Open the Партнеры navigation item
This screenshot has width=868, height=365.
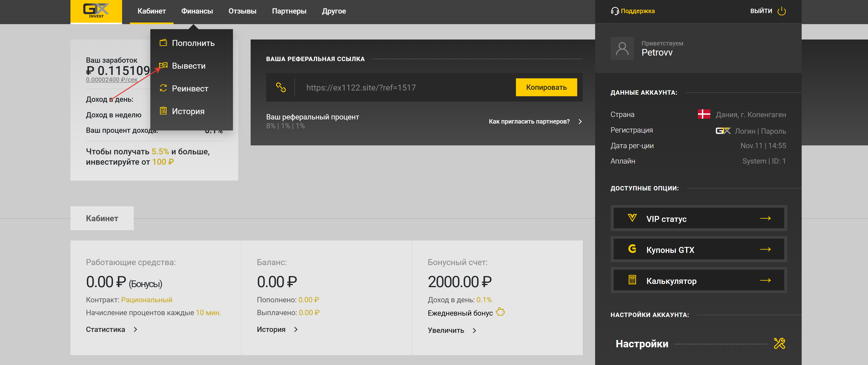tap(289, 11)
